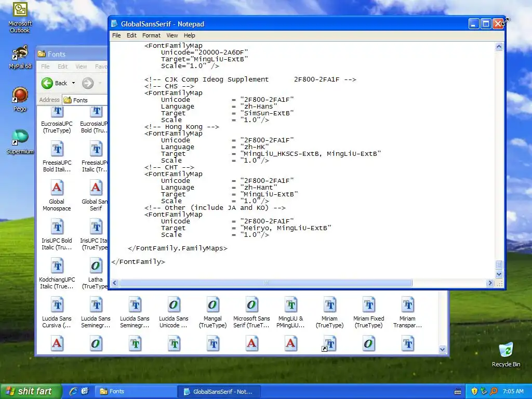Image resolution: width=532 pixels, height=399 pixels.
Task: Open Back history dropdown arrow in Fonts window
Action: (73, 83)
